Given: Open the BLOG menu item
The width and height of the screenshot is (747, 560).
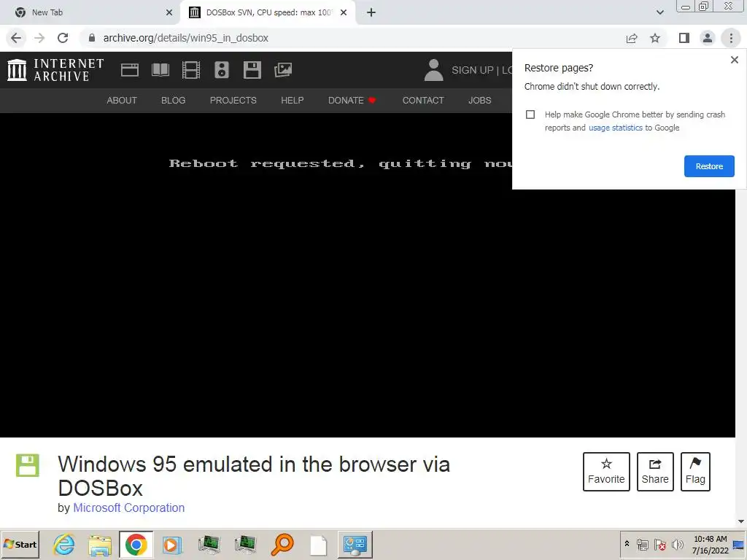Looking at the screenshot, I should pos(173,101).
